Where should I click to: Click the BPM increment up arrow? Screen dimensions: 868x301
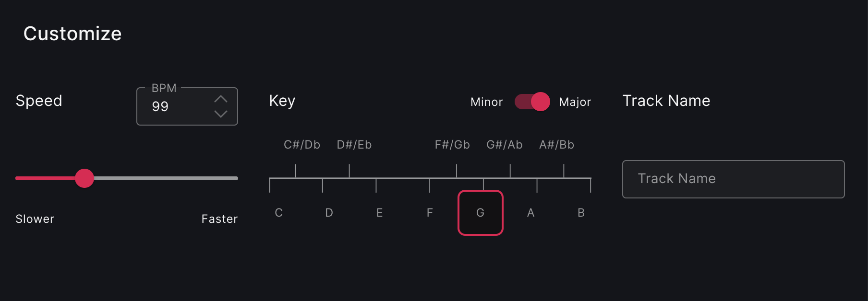tap(221, 99)
